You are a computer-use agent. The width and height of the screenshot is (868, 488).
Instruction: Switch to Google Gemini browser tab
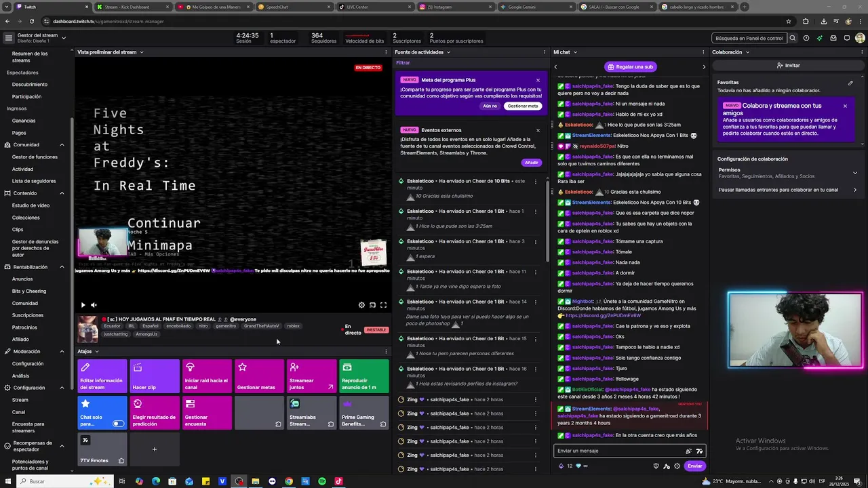point(537,7)
